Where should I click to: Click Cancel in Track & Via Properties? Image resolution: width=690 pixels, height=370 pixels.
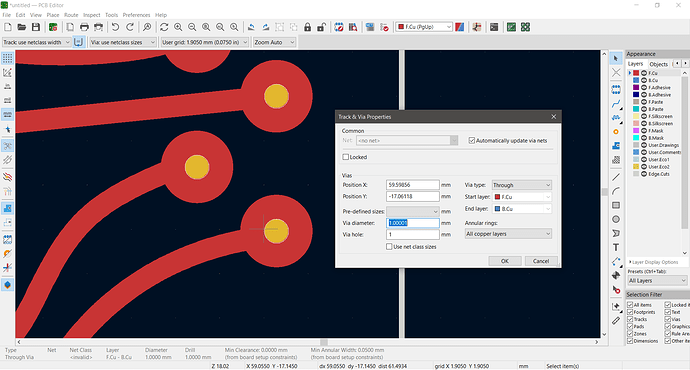coord(541,261)
